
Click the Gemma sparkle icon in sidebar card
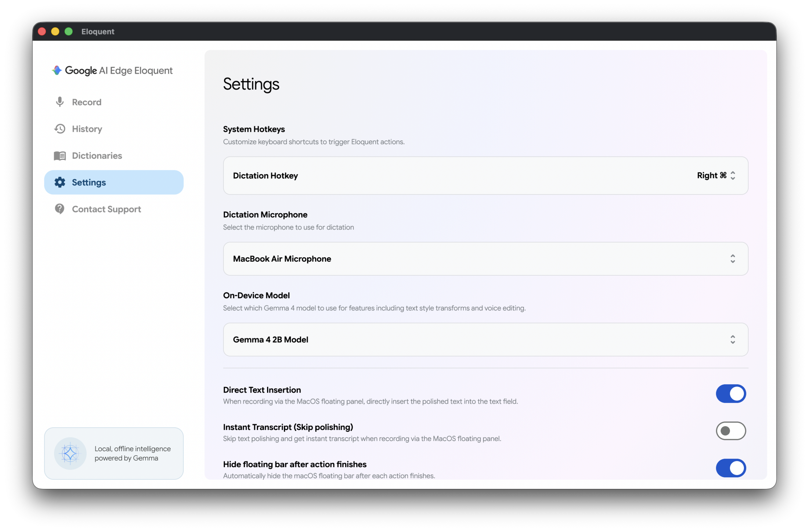click(x=70, y=454)
